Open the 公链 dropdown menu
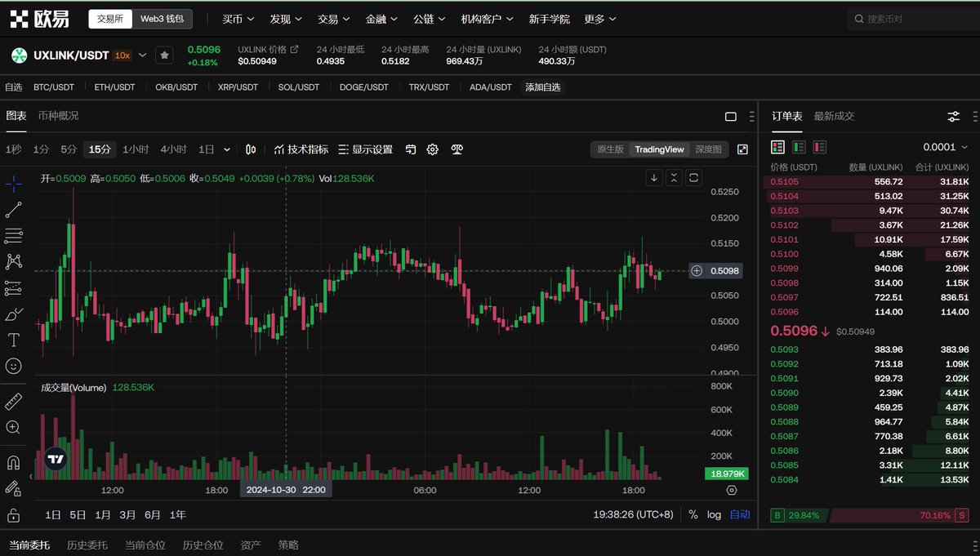 click(x=430, y=19)
